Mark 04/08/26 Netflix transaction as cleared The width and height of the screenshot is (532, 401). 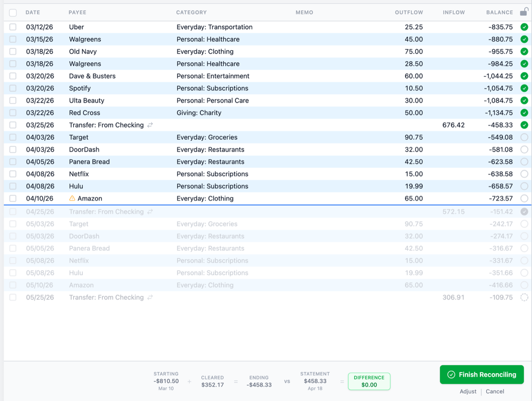[524, 174]
